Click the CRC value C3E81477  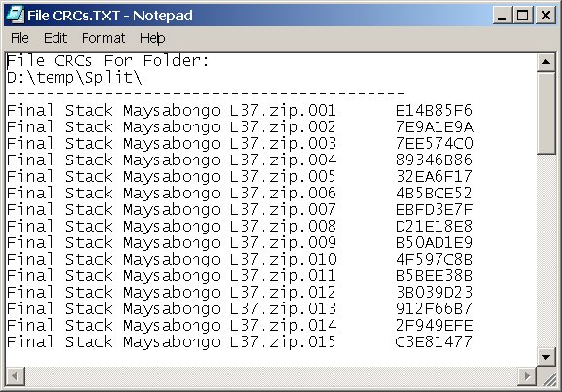tap(434, 341)
